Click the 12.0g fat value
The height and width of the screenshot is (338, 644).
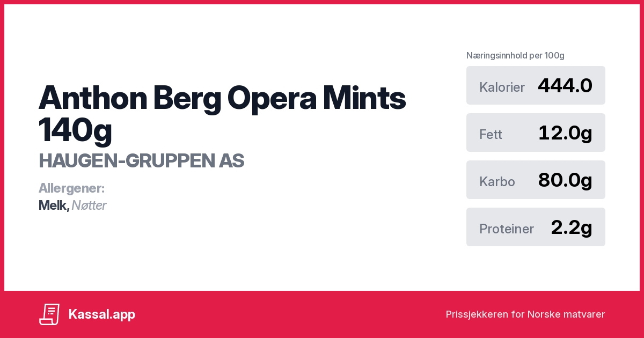pyautogui.click(x=565, y=133)
